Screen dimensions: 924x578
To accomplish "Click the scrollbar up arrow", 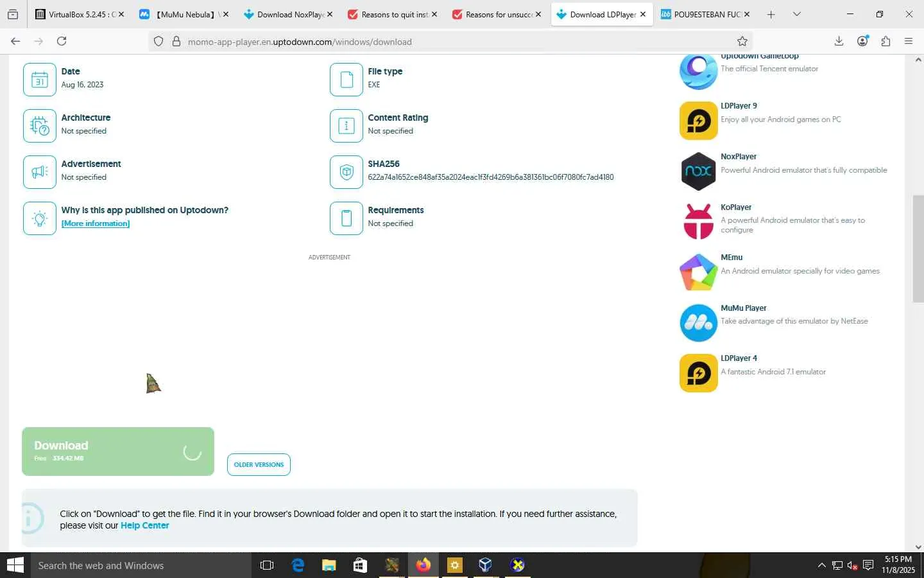I will pos(918,60).
